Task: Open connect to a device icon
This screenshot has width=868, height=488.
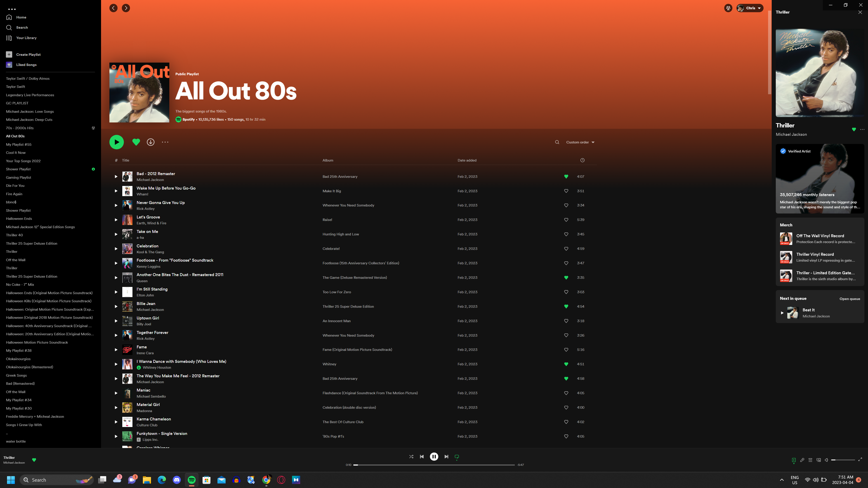Action: pyautogui.click(x=818, y=460)
